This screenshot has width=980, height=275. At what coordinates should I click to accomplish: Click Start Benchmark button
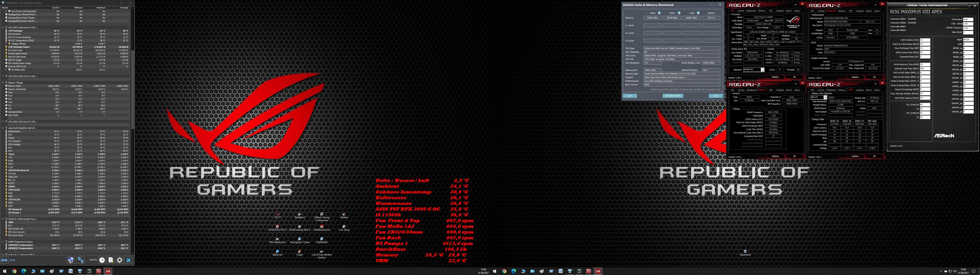click(673, 96)
